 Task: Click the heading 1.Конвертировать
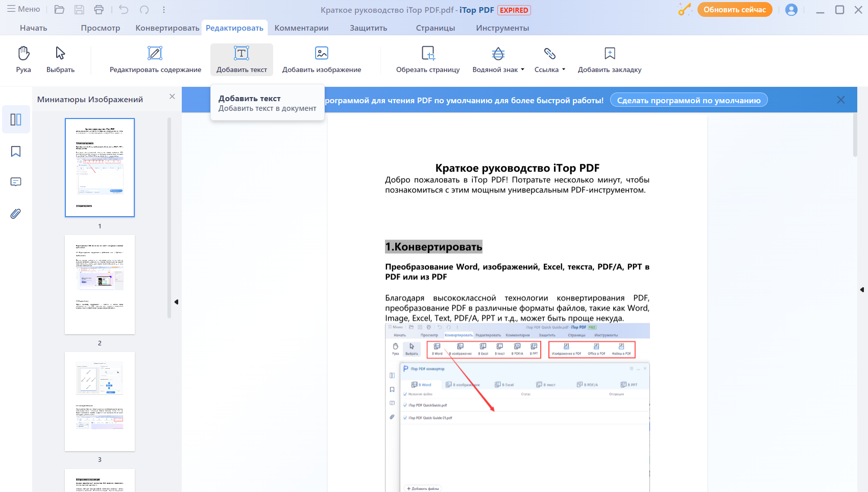coord(433,247)
